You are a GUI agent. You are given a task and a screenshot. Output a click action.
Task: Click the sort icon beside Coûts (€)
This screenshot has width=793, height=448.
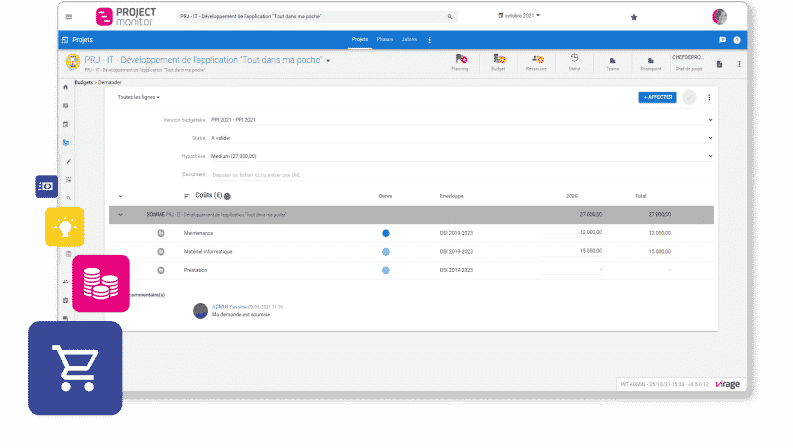click(187, 196)
